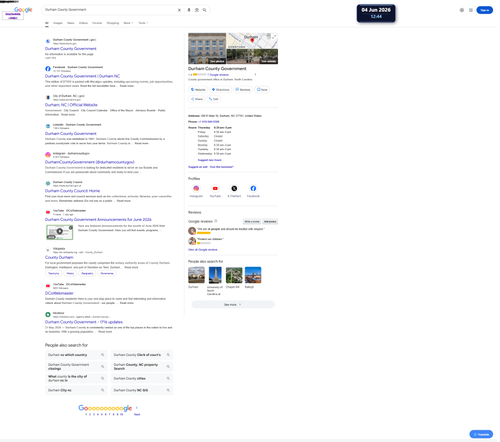This screenshot has height=442, width=500.
Task: Open the Reviews button in knowledge panel
Action: 243,90
